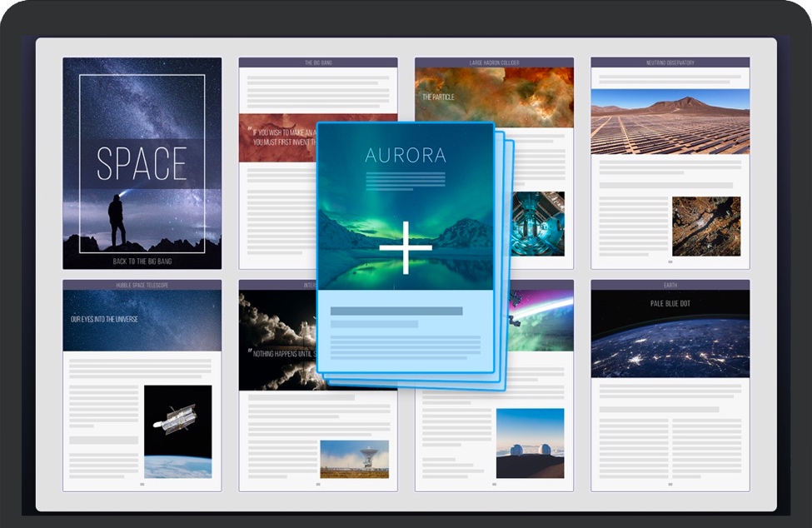Click the Large Hadron Collider page header
This screenshot has width=812, height=528.
(x=494, y=62)
